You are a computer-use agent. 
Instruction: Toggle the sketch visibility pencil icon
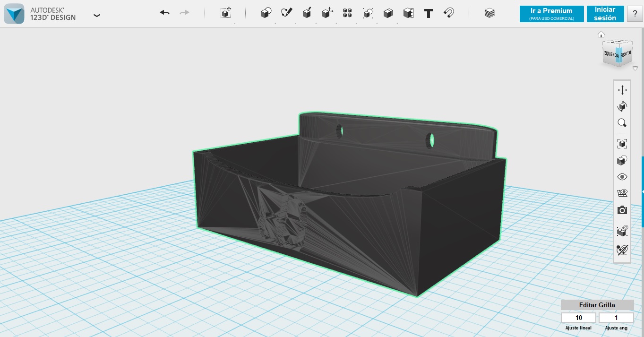pyautogui.click(x=622, y=250)
